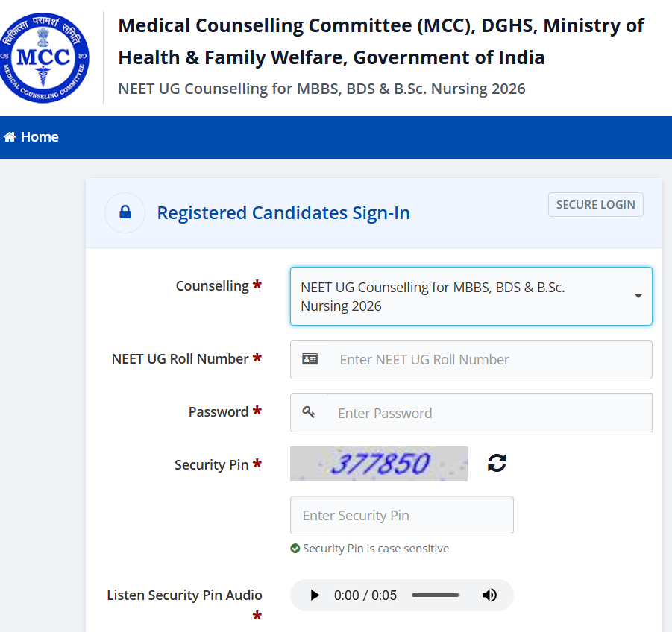Click the green check icon by case sensitive note
This screenshot has height=632, width=672.
click(295, 548)
